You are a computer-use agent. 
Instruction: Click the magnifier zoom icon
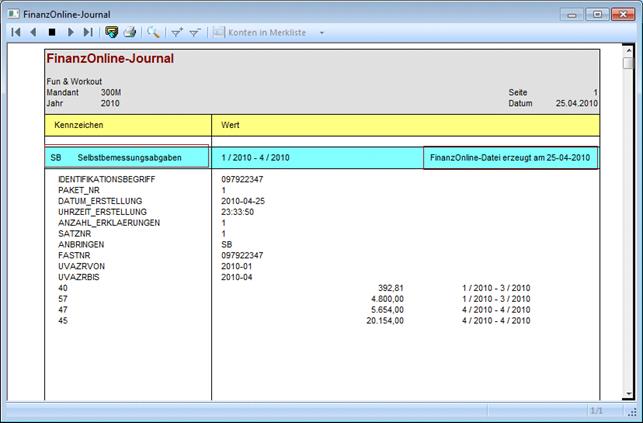click(x=153, y=33)
